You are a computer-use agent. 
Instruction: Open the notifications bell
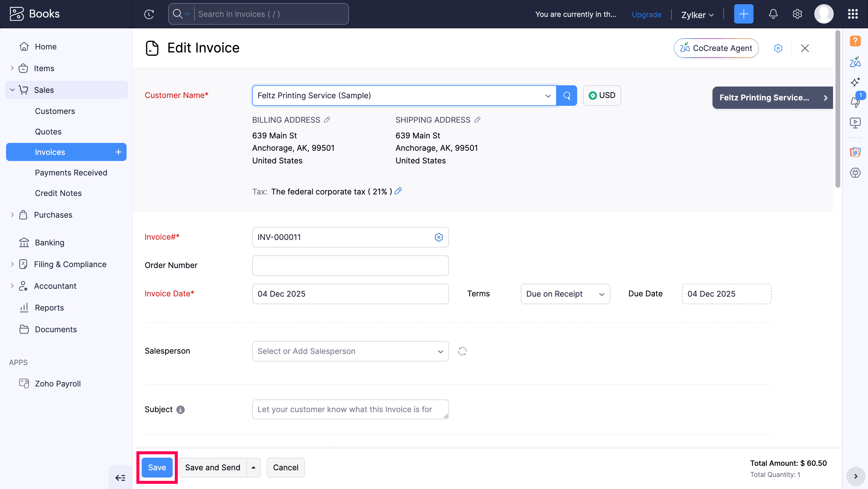773,14
